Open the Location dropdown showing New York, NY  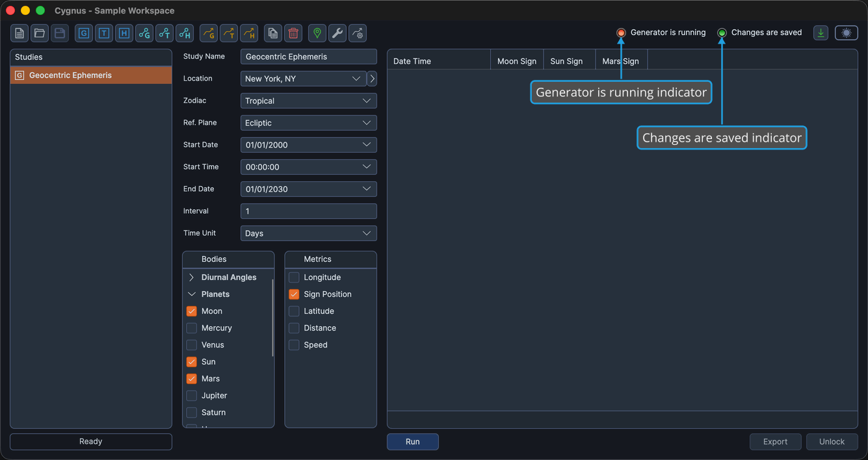click(303, 79)
